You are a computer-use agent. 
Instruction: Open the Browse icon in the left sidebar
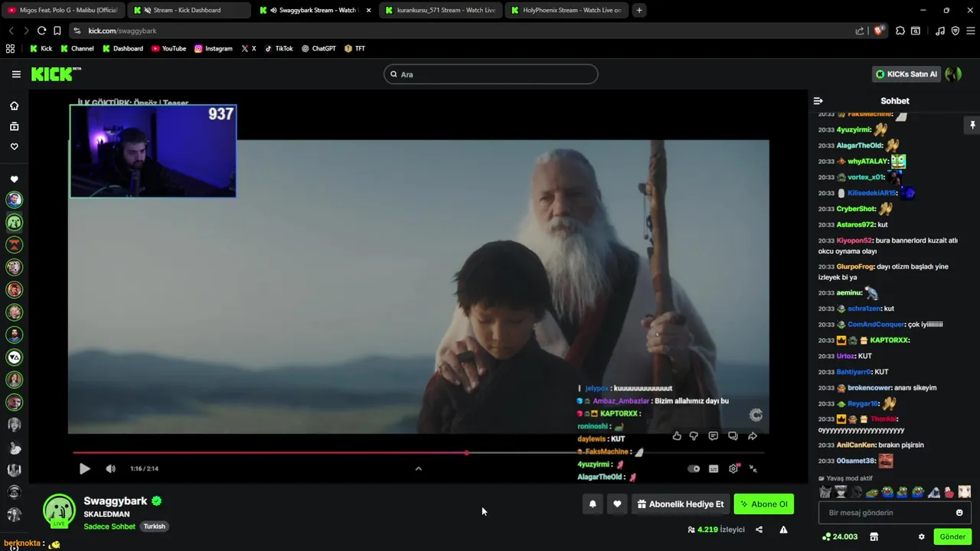[14, 126]
